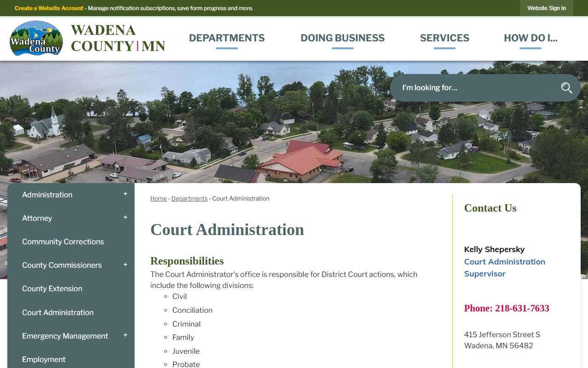Expand the Administration submenu

click(125, 194)
